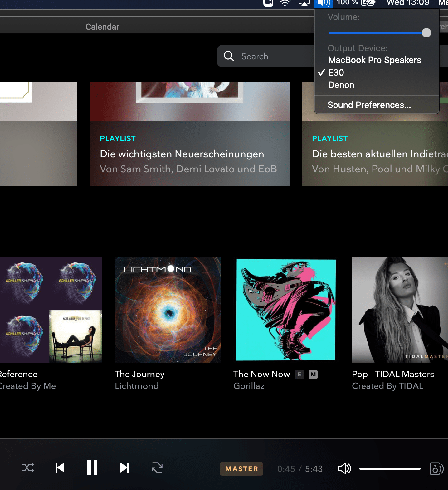Skip to the previous track
This screenshot has width=448, height=490.
pos(60,468)
